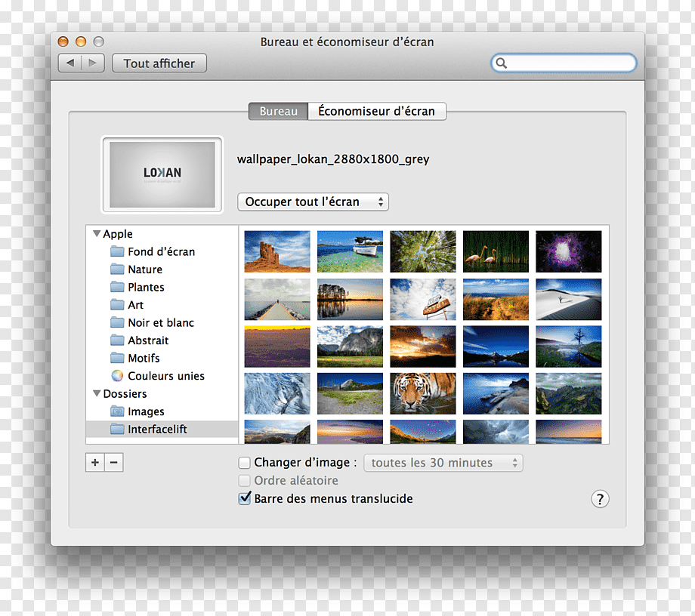Enable the Changer d'image checkbox
Viewport: 695px width, 616px height.
coord(244,463)
